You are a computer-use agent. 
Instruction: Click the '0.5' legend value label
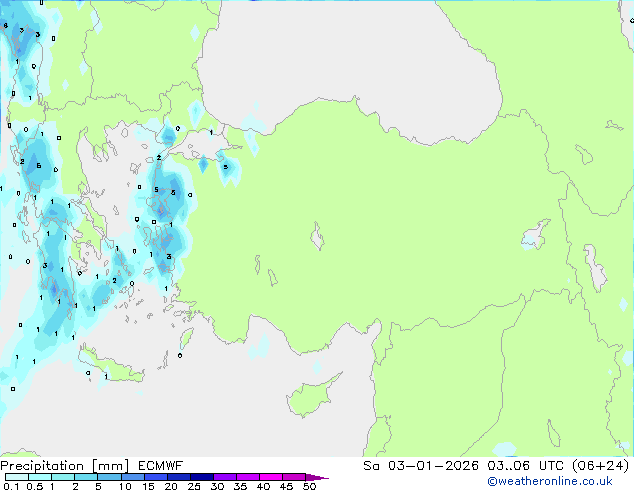point(35,486)
